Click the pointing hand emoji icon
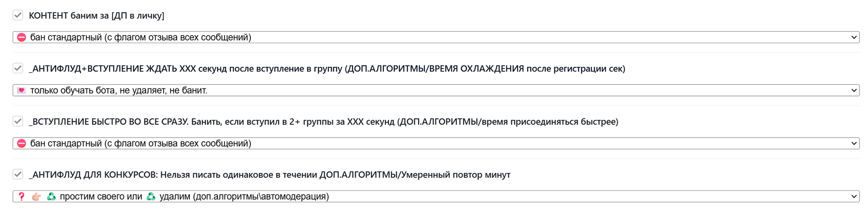 36,197
